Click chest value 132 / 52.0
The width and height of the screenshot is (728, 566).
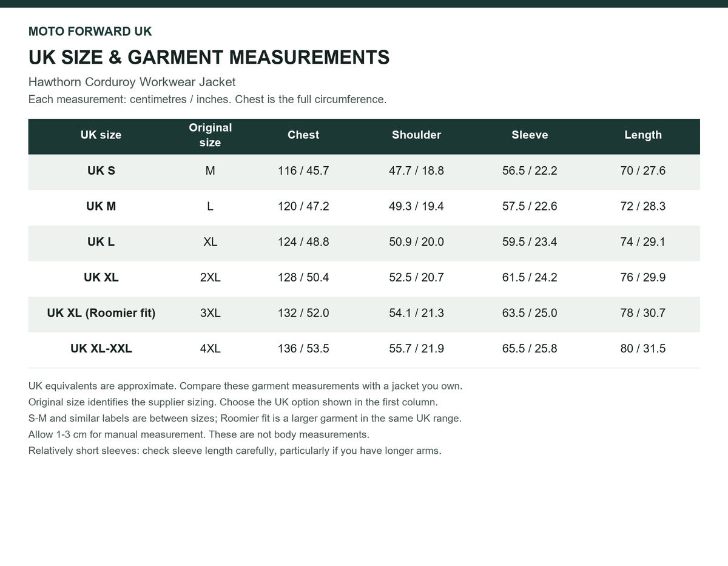pos(303,313)
